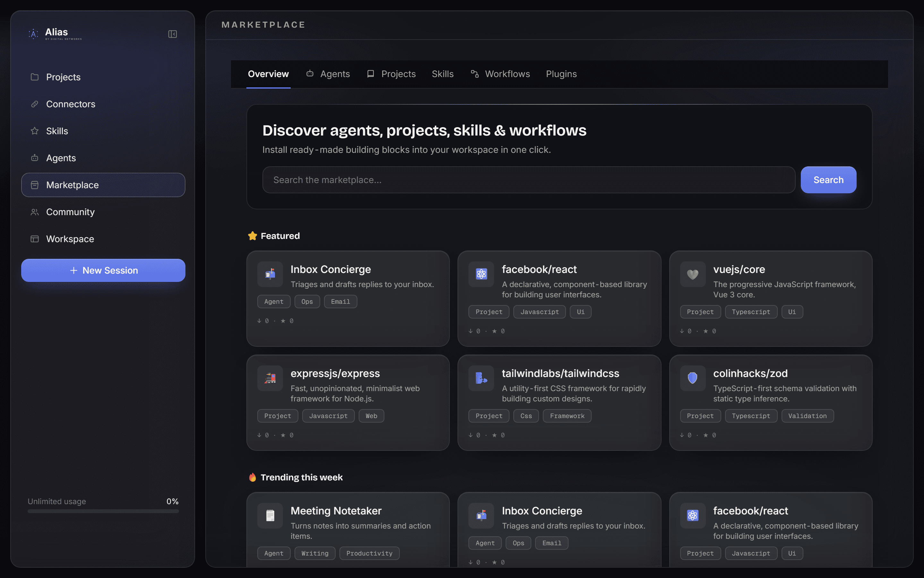Screen dimensions: 924x578
Task: Open the Meeting Notetaker card title
Action: point(336,511)
